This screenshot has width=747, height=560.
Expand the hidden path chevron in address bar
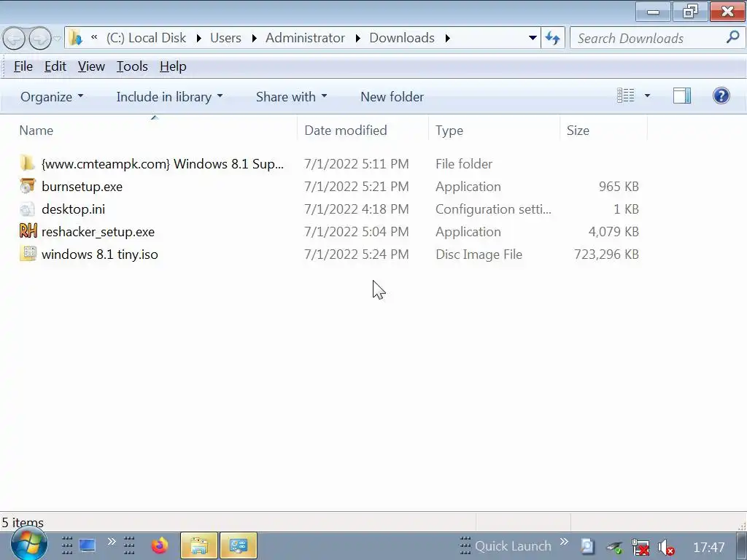(94, 38)
